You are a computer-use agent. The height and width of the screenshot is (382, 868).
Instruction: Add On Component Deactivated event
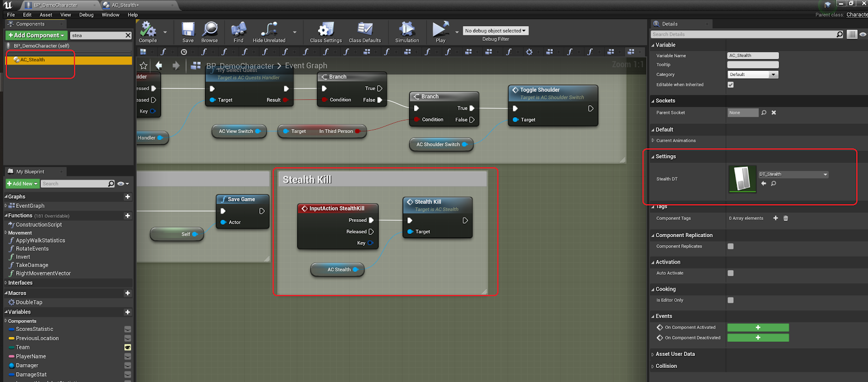(758, 338)
